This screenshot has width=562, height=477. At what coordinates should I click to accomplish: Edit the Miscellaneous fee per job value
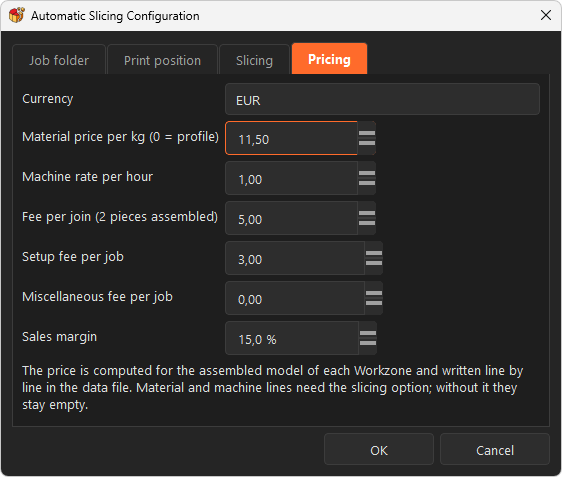pos(295,298)
